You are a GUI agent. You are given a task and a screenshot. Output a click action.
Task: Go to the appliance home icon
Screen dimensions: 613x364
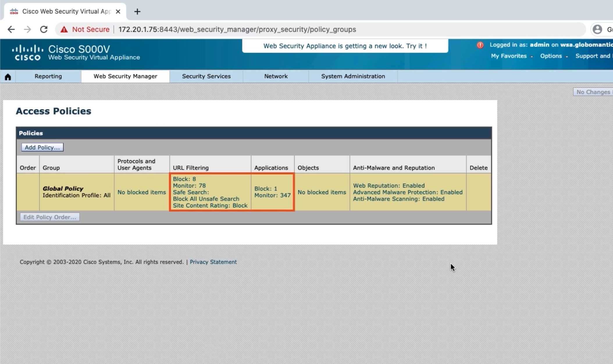click(x=8, y=76)
